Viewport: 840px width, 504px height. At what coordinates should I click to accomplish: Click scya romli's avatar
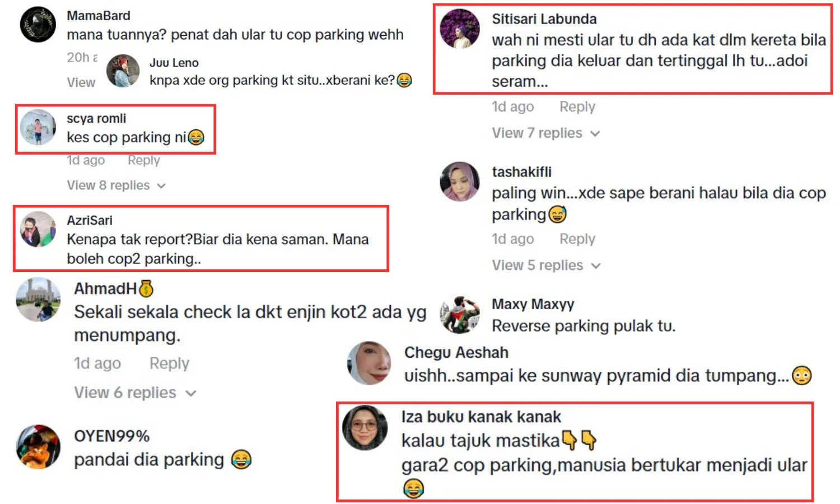click(x=38, y=127)
